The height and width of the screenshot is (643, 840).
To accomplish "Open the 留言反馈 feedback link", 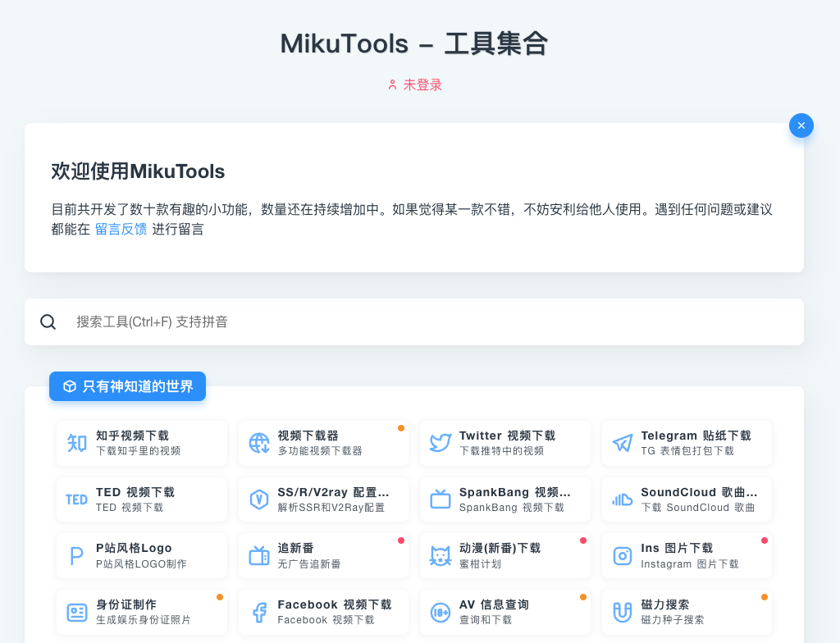I will click(121, 230).
